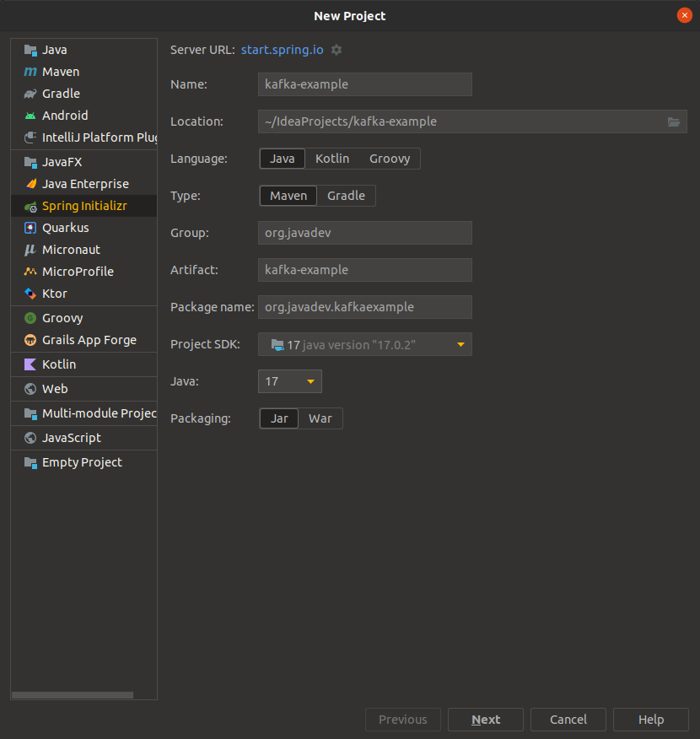The width and height of the screenshot is (700, 739).
Task: Click the Groovy green icon
Action: [30, 318]
